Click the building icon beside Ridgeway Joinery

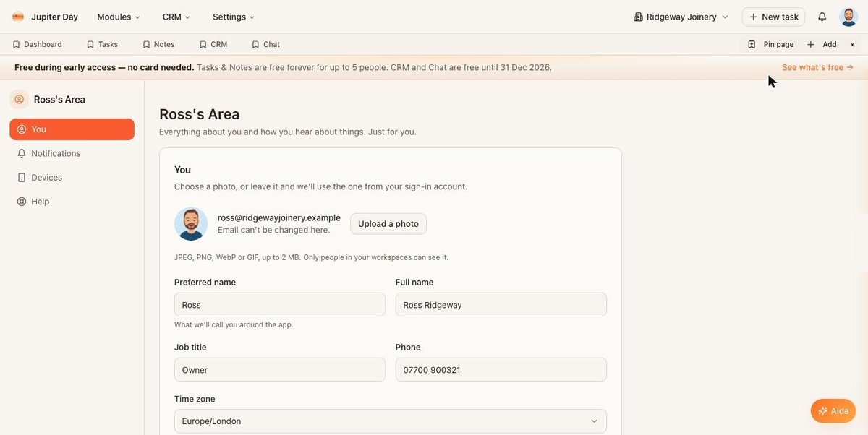pyautogui.click(x=638, y=17)
